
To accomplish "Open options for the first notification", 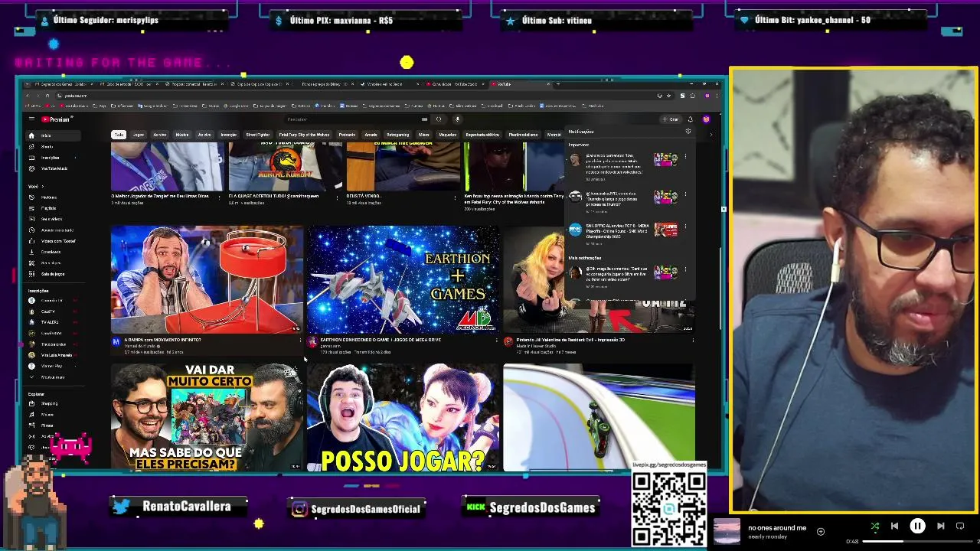I will [x=685, y=157].
